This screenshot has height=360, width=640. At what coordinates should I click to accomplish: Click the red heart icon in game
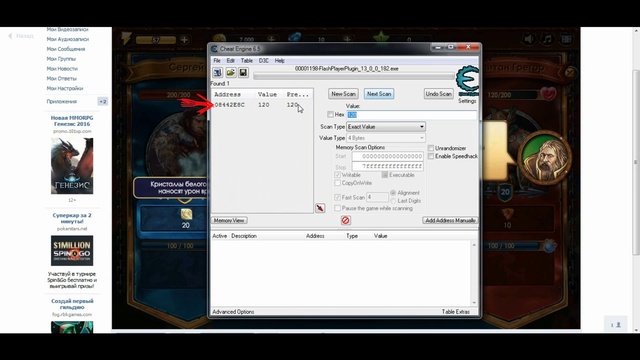[548, 94]
